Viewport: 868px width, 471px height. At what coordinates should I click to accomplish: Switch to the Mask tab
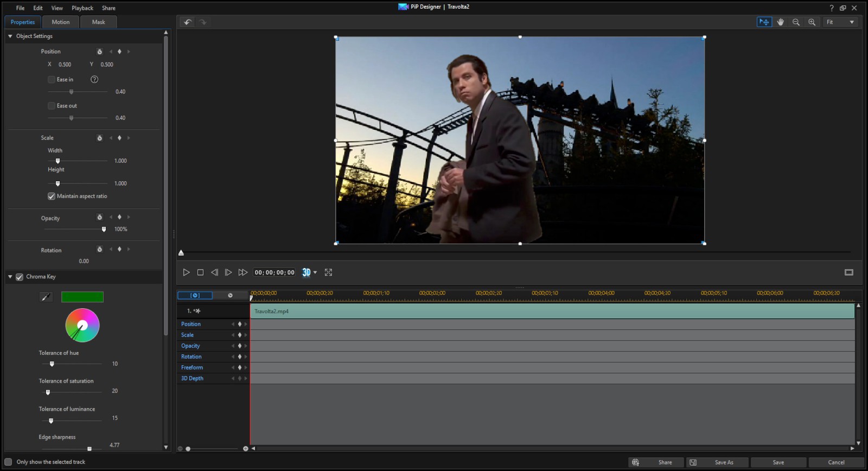click(x=99, y=22)
